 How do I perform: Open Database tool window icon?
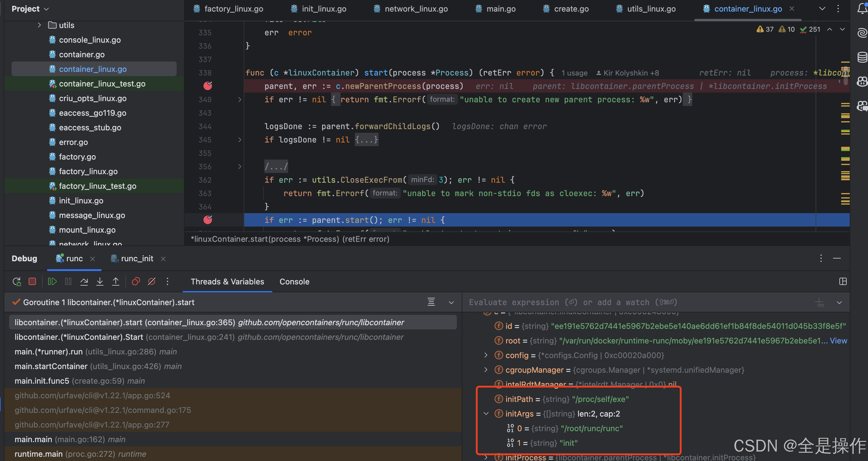[x=862, y=57]
